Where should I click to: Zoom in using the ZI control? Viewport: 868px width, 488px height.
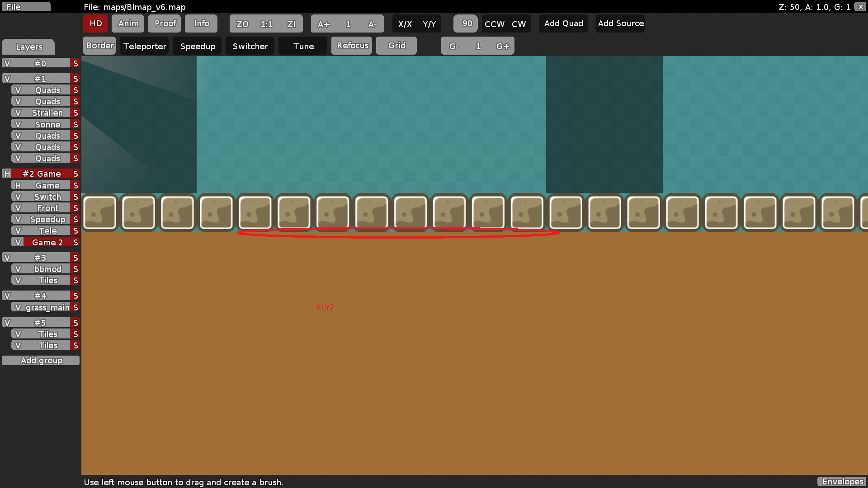point(291,24)
